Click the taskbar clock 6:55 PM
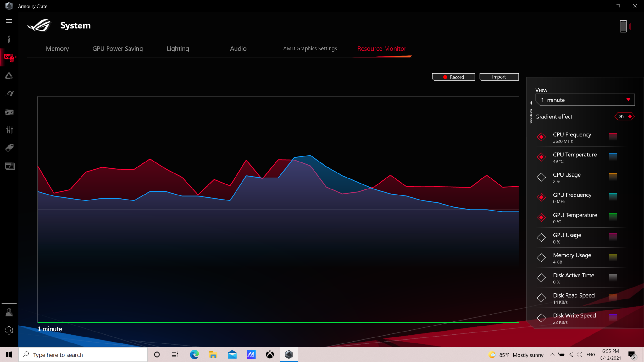The width and height of the screenshot is (644, 362). coord(610,354)
